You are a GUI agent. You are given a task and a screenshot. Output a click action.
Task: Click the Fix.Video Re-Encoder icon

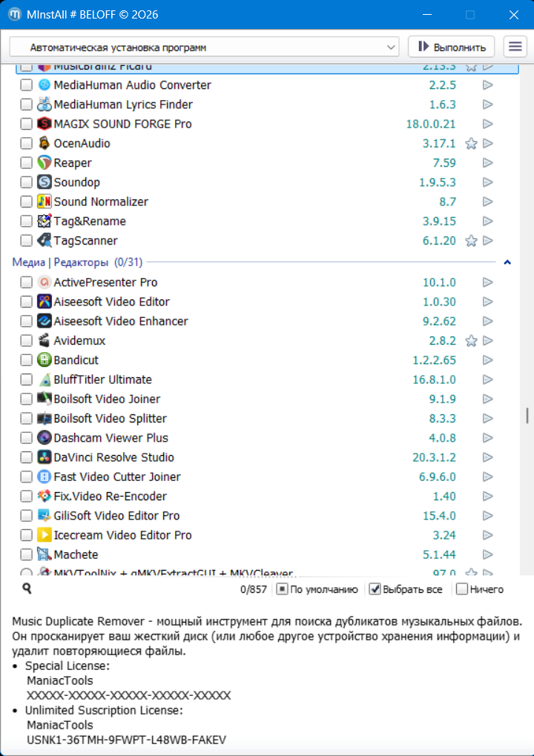(44, 496)
